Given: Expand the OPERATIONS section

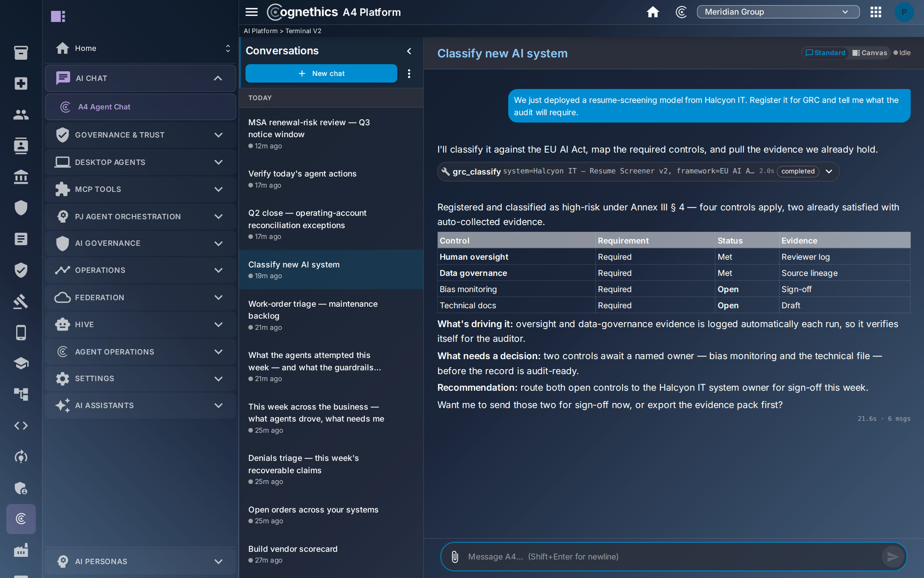Looking at the screenshot, I should [141, 270].
